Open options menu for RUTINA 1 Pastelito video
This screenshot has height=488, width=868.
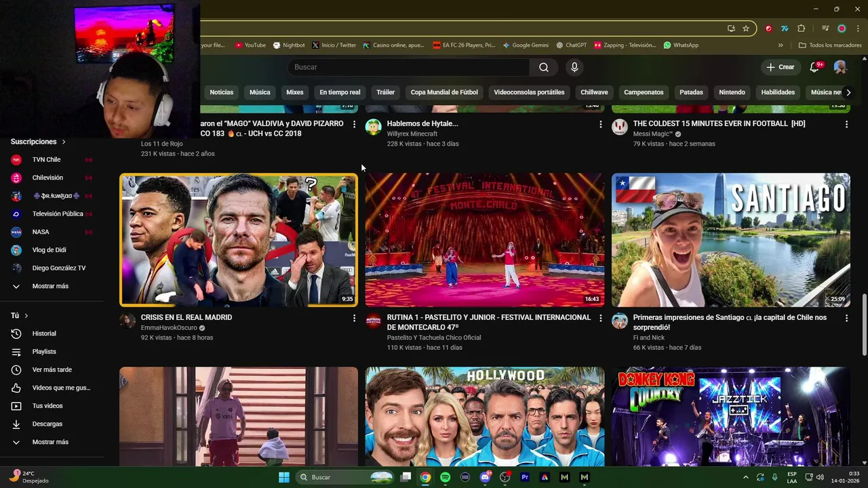click(600, 318)
